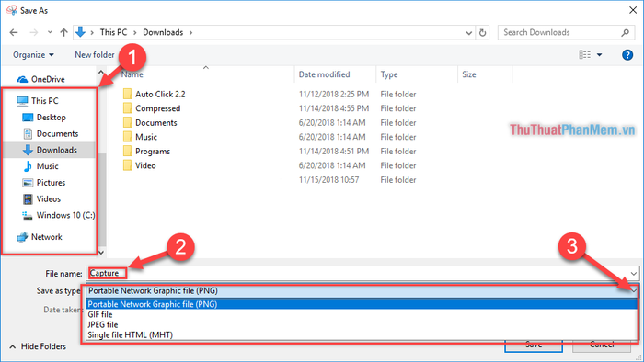Open the Organize menu
Screen dimensions: 644x362
[33, 54]
